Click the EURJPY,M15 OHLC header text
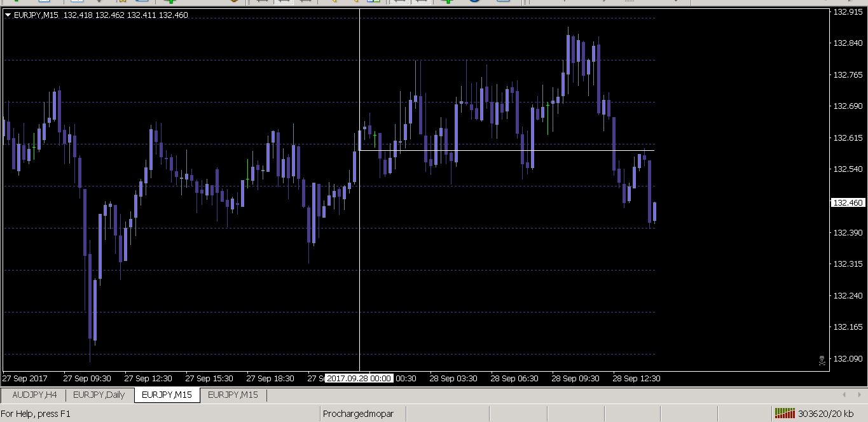Viewport: 868px width, 422px height. [101, 15]
